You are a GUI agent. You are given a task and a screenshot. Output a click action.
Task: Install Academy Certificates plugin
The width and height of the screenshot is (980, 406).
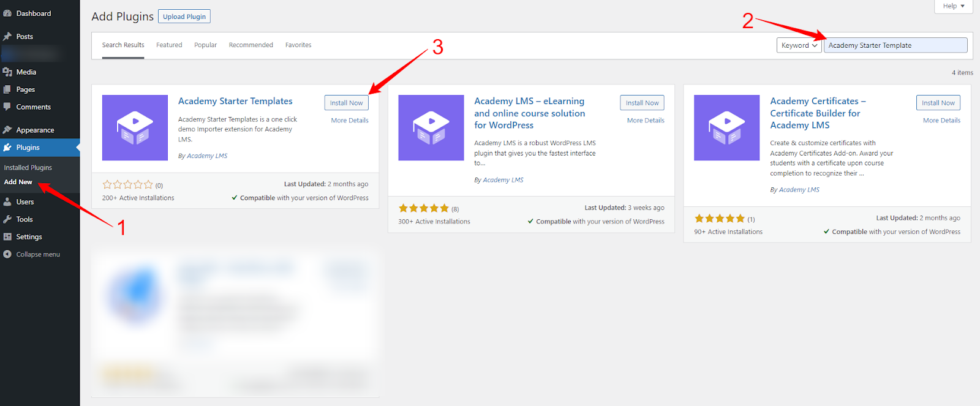938,103
